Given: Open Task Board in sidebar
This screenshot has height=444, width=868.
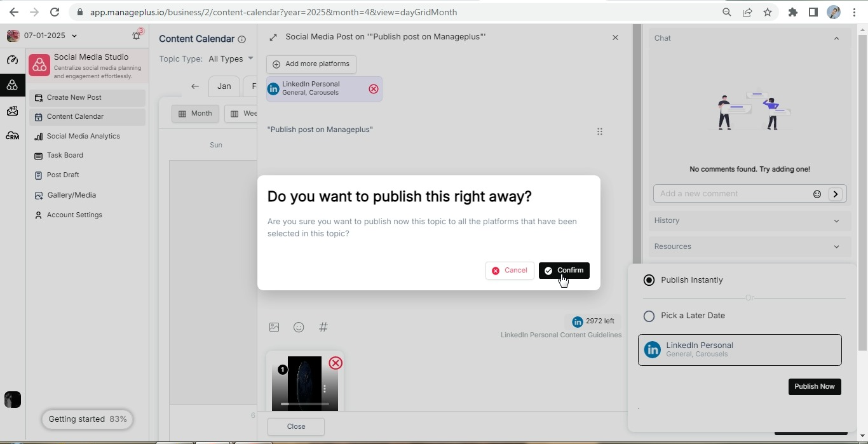Looking at the screenshot, I should coord(88,156).
